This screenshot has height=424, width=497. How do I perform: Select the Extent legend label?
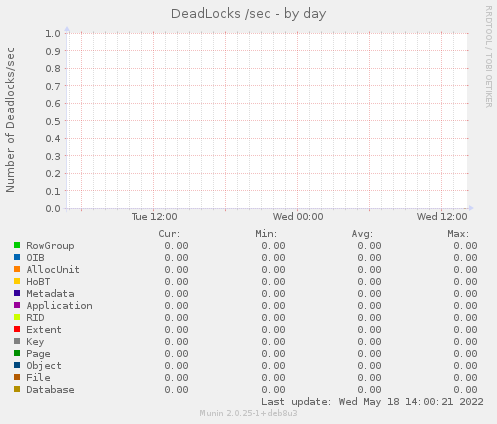click(x=44, y=330)
